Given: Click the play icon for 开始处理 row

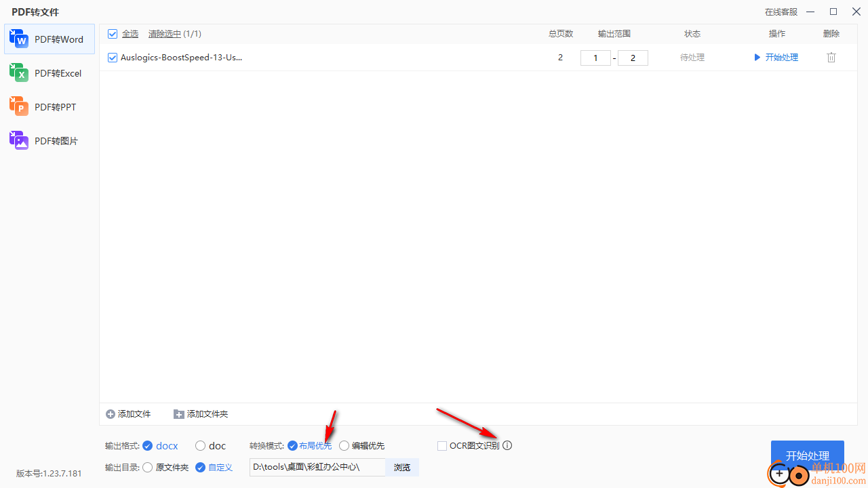Looking at the screenshot, I should coord(757,58).
